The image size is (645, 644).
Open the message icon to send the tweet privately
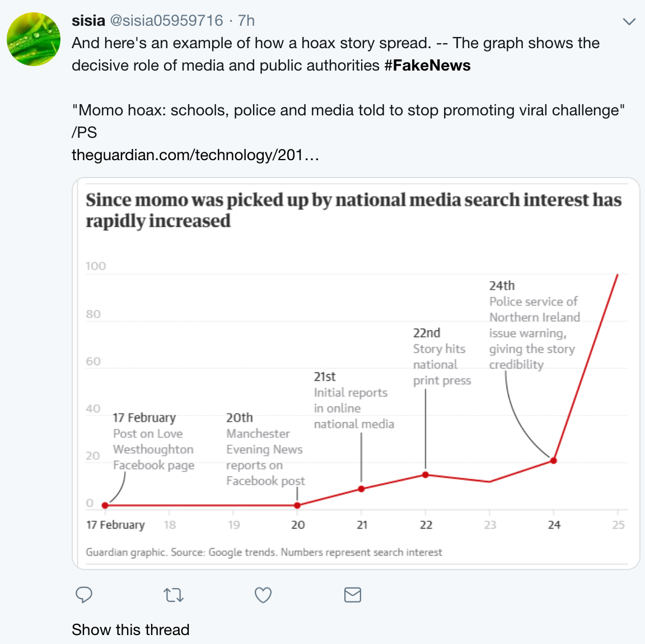352,595
